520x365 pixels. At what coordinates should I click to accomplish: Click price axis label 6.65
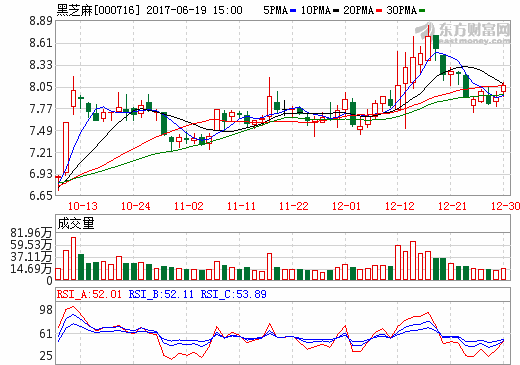(41, 195)
